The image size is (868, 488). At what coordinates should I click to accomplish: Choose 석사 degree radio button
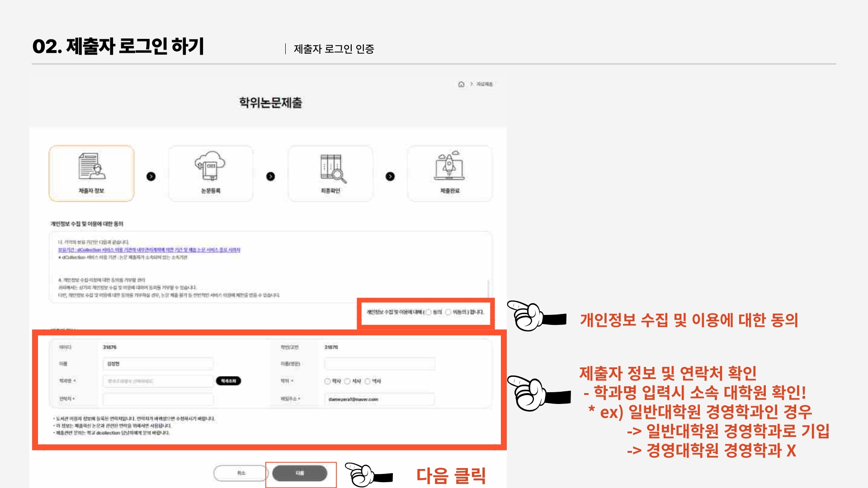coord(347,381)
